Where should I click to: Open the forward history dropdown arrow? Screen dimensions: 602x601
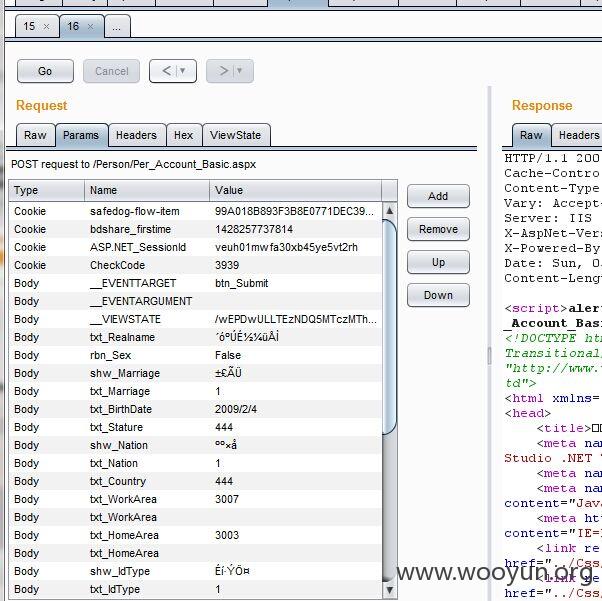tap(240, 71)
